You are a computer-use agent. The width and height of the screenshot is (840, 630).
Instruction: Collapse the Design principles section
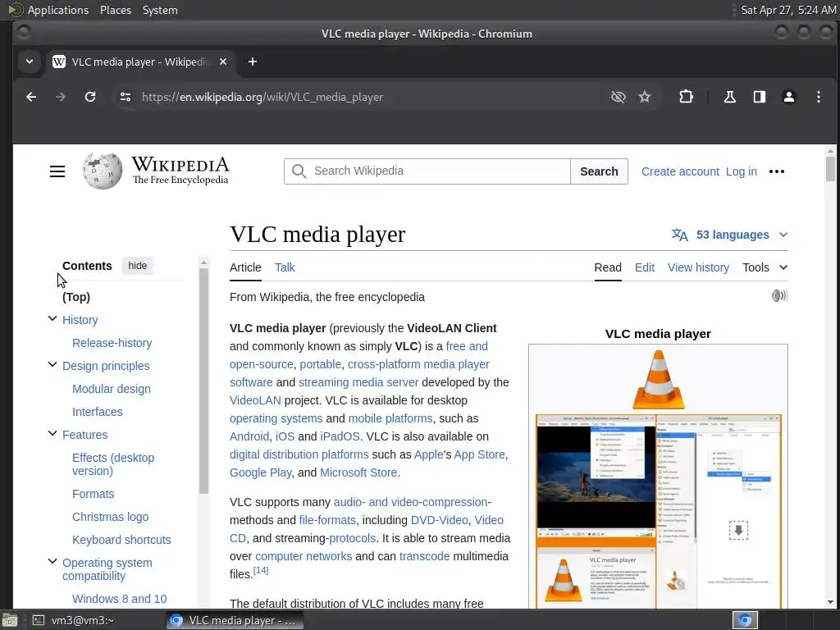pyautogui.click(x=52, y=365)
